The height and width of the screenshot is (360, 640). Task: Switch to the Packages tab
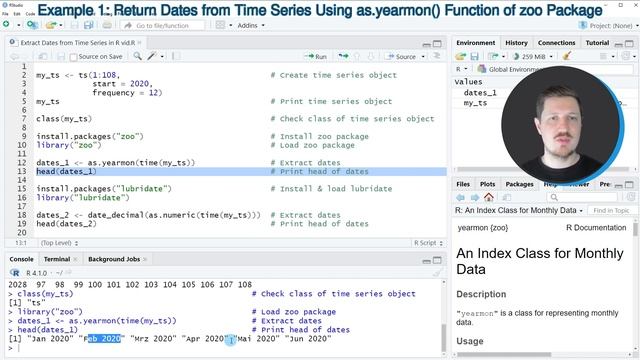tap(519, 184)
